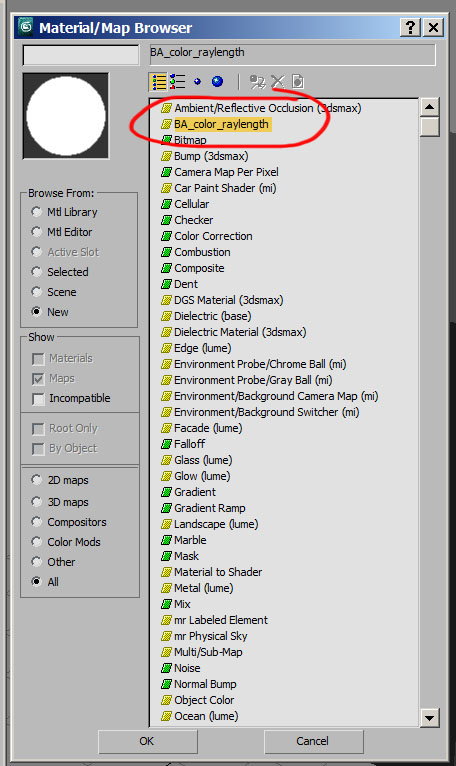Select Glow (lume) entry
Image resolution: width=456 pixels, height=766 pixels.
(x=202, y=476)
